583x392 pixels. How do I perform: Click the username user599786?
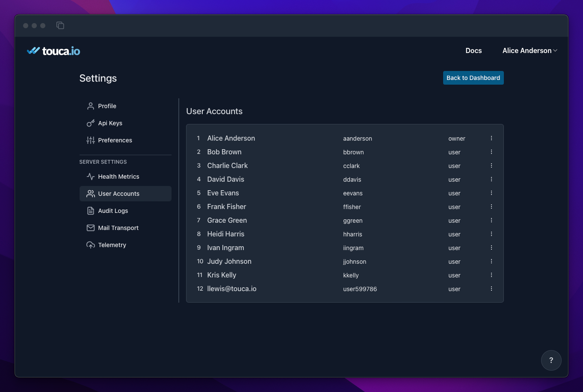[360, 289]
